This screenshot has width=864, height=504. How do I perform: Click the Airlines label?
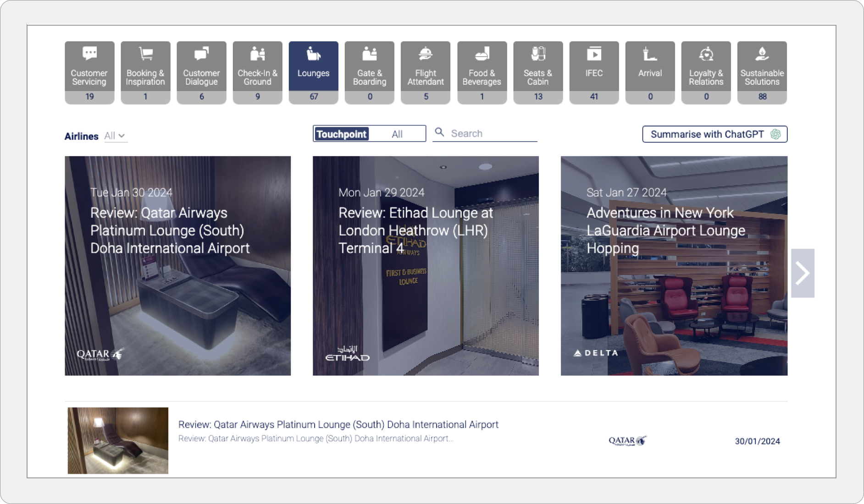(81, 137)
